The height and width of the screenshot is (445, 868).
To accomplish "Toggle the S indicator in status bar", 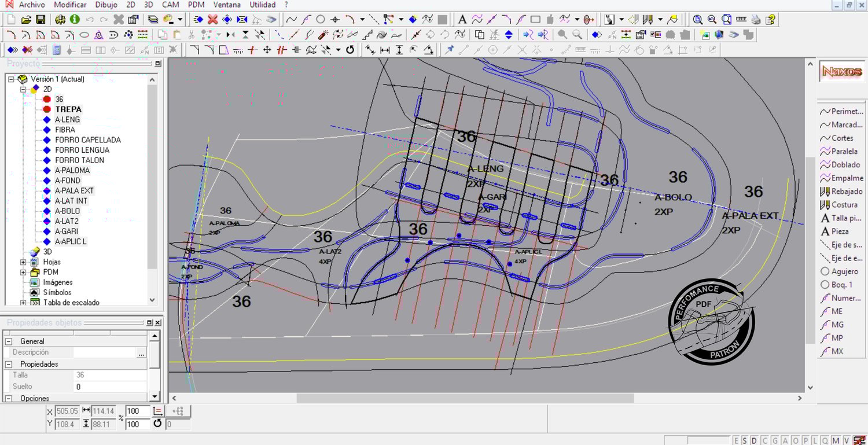I will 745,441.
